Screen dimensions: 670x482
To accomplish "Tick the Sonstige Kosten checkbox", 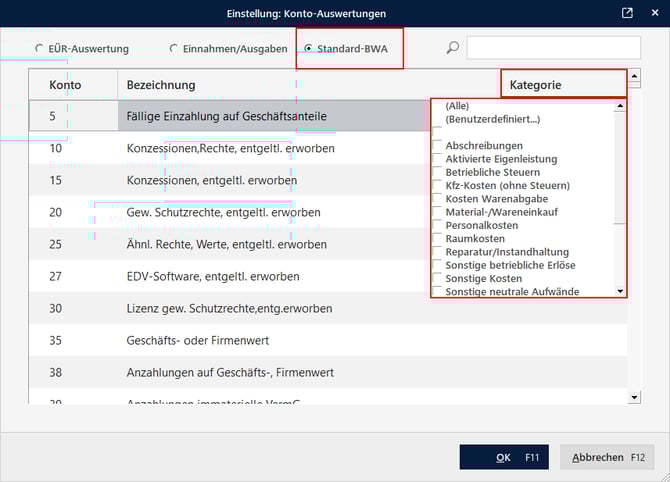I will point(437,278).
